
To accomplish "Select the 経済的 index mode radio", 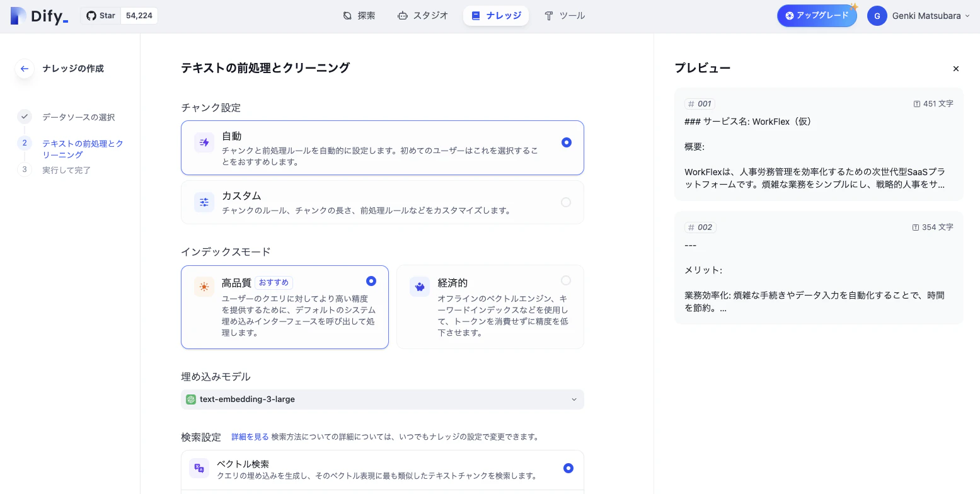I will pos(566,280).
